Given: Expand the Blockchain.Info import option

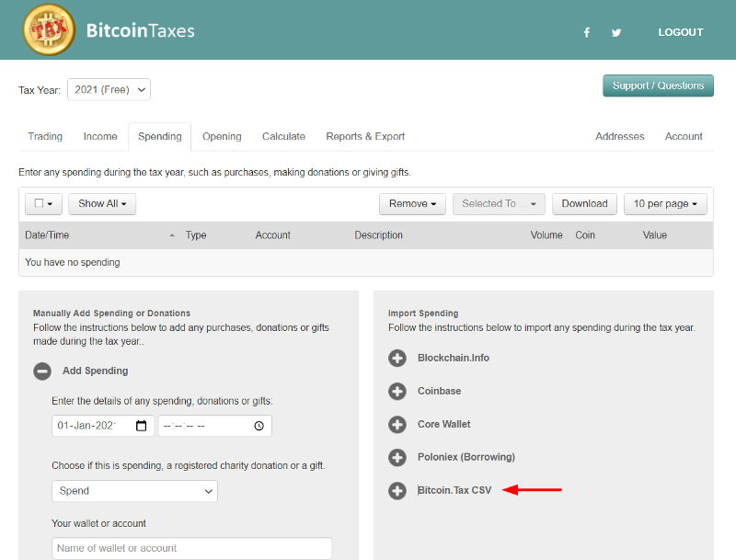Looking at the screenshot, I should click(x=397, y=358).
